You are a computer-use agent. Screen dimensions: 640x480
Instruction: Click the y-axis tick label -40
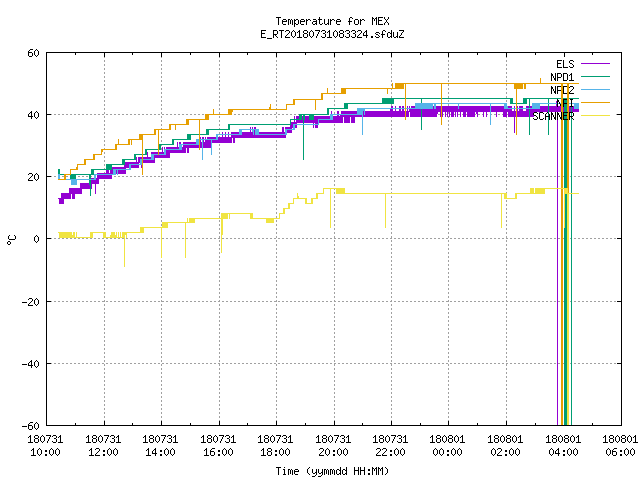(x=31, y=364)
